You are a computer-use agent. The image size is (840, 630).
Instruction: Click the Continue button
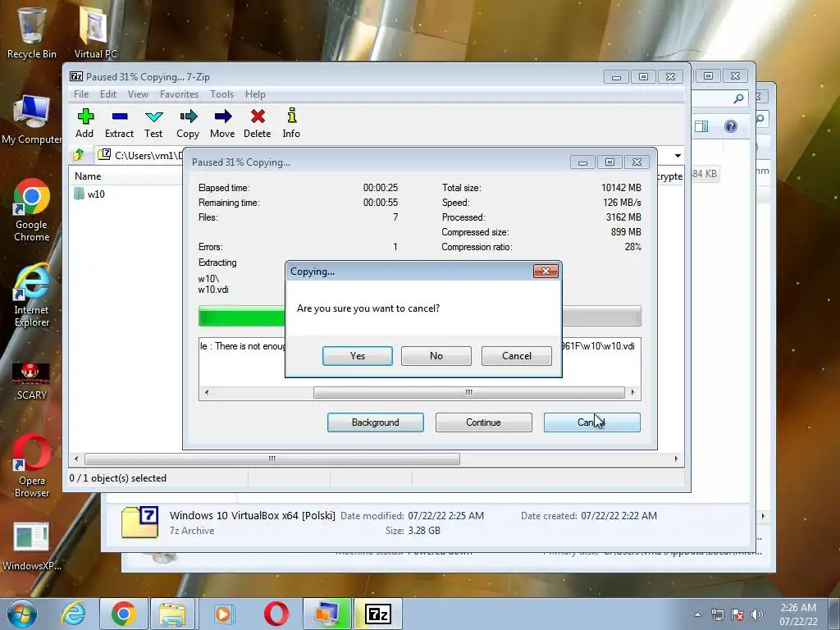(484, 422)
